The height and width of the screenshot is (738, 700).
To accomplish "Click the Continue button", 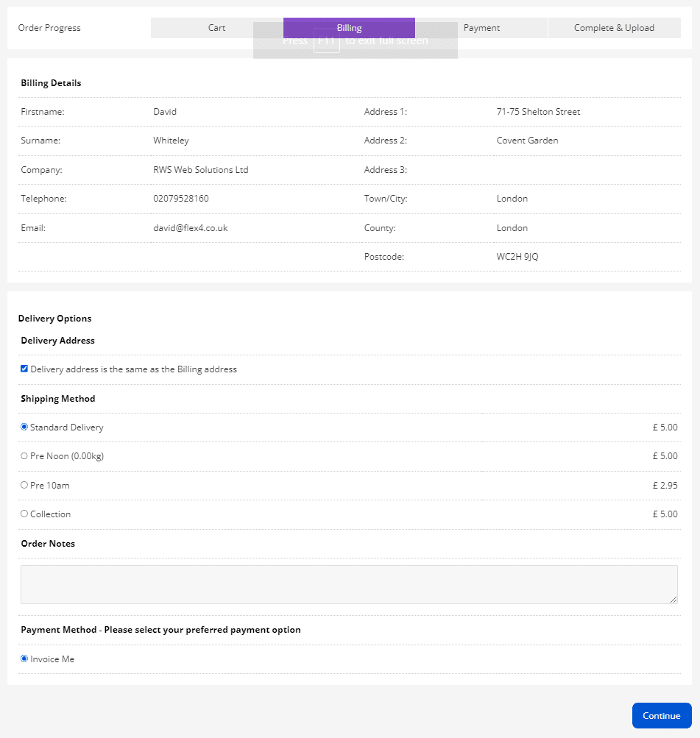I will [662, 715].
